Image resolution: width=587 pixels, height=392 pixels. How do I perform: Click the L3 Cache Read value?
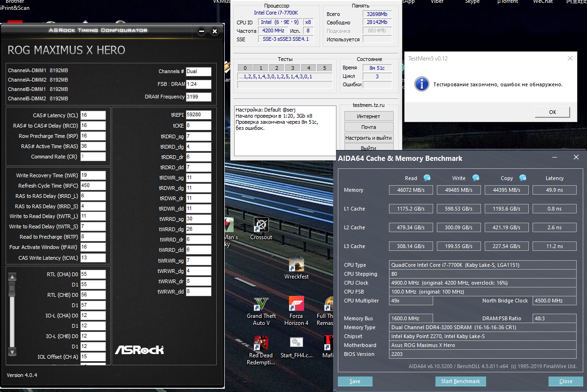click(411, 246)
